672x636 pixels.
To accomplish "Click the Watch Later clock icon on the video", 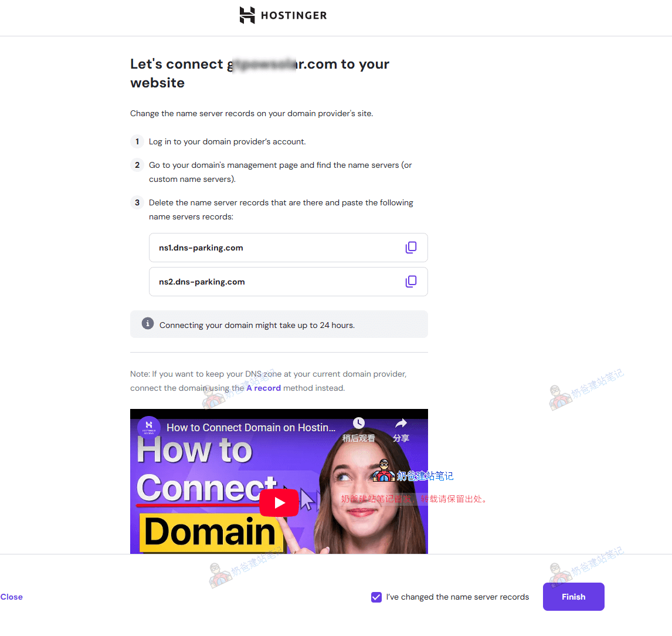I will coord(358,423).
